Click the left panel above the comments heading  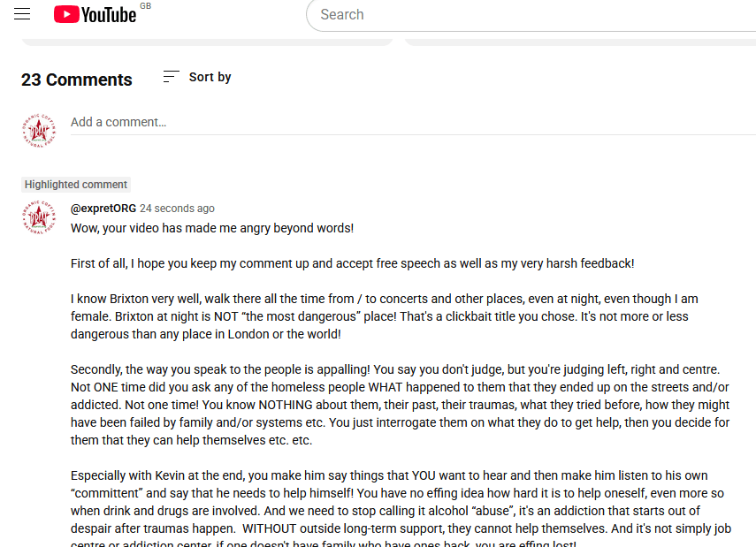point(207,40)
